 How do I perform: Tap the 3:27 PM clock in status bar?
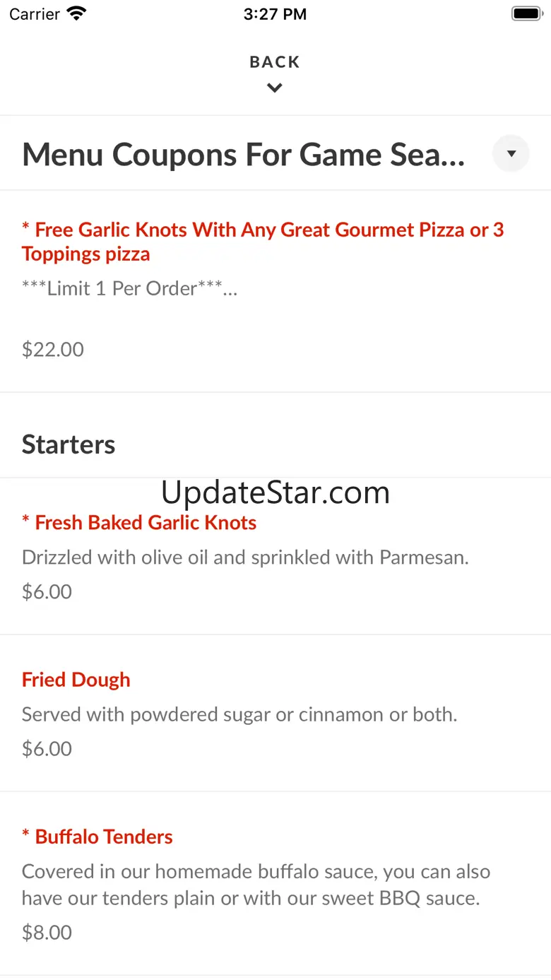[x=275, y=14]
